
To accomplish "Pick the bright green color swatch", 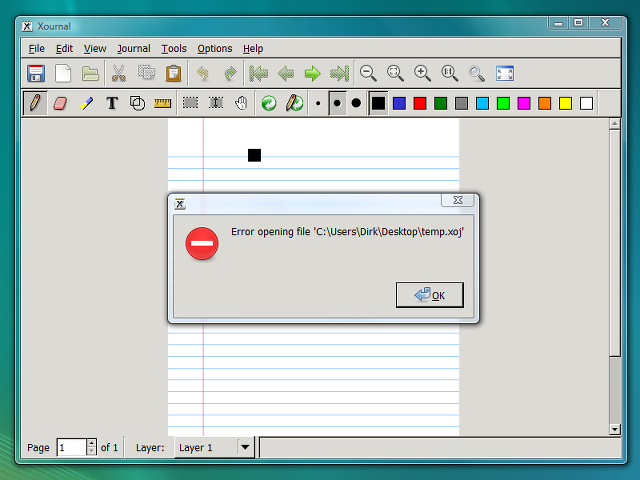I will (503, 103).
